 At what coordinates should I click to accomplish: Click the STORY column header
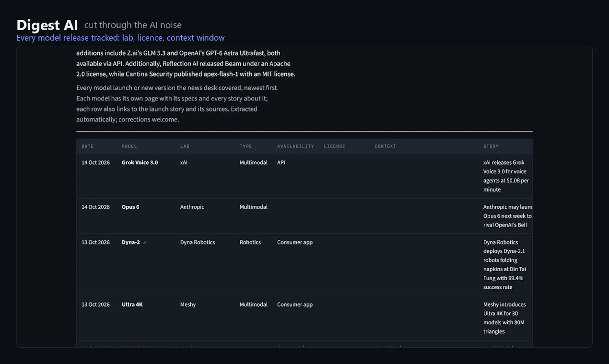[491, 146]
